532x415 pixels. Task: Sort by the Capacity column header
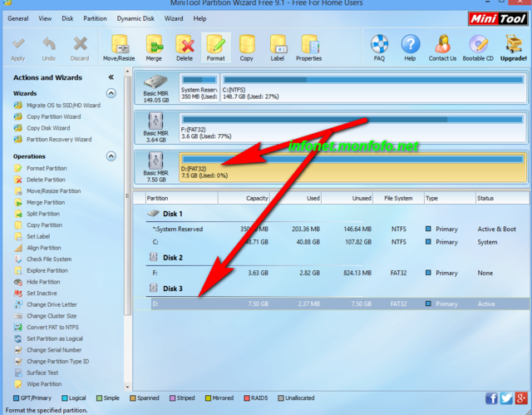point(244,198)
